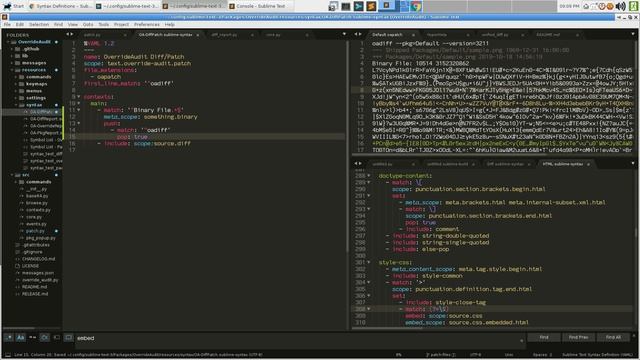Open the Help menu
640x360 pixels.
coord(170,24)
